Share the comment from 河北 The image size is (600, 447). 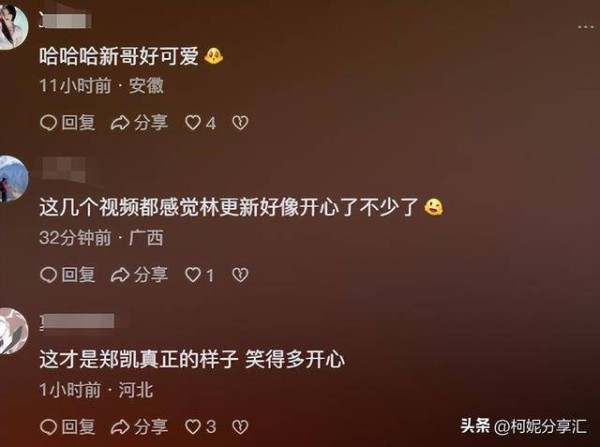click(139, 427)
